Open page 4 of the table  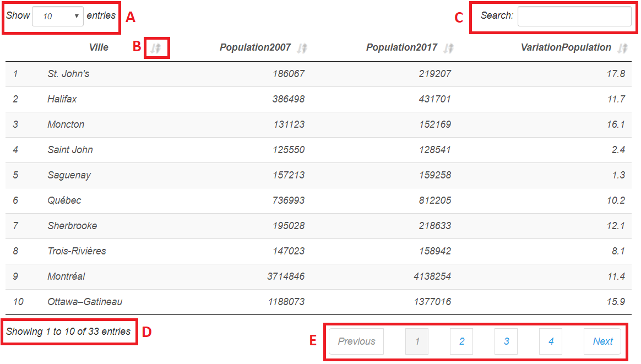[551, 341]
